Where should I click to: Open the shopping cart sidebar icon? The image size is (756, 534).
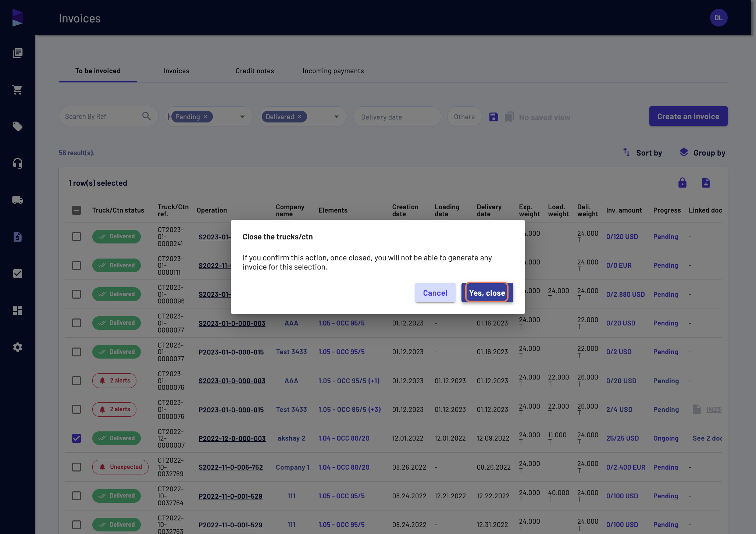pyautogui.click(x=18, y=90)
